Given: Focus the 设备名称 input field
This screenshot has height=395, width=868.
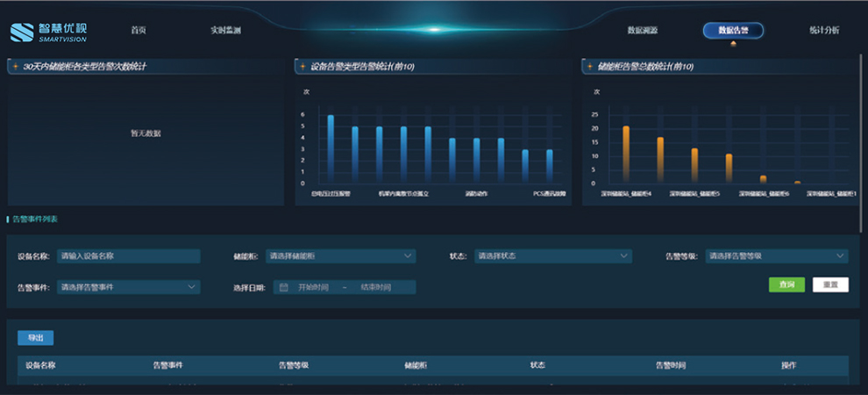Looking at the screenshot, I should pyautogui.click(x=129, y=256).
